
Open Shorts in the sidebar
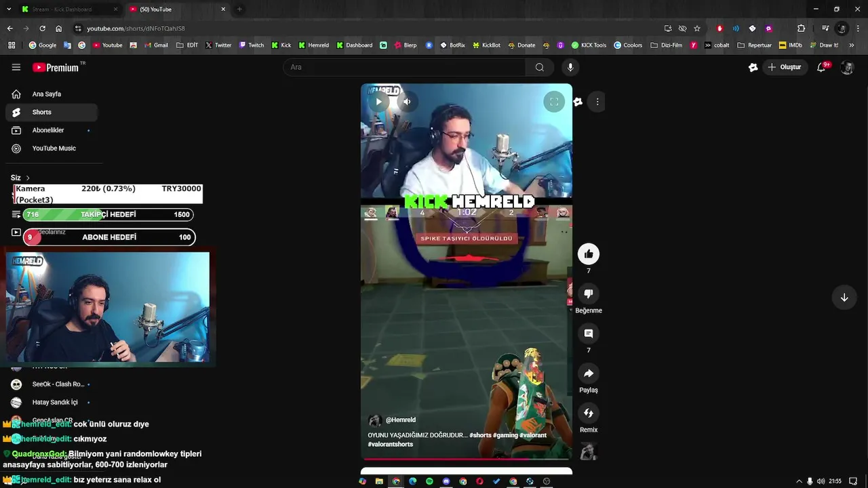click(x=52, y=112)
